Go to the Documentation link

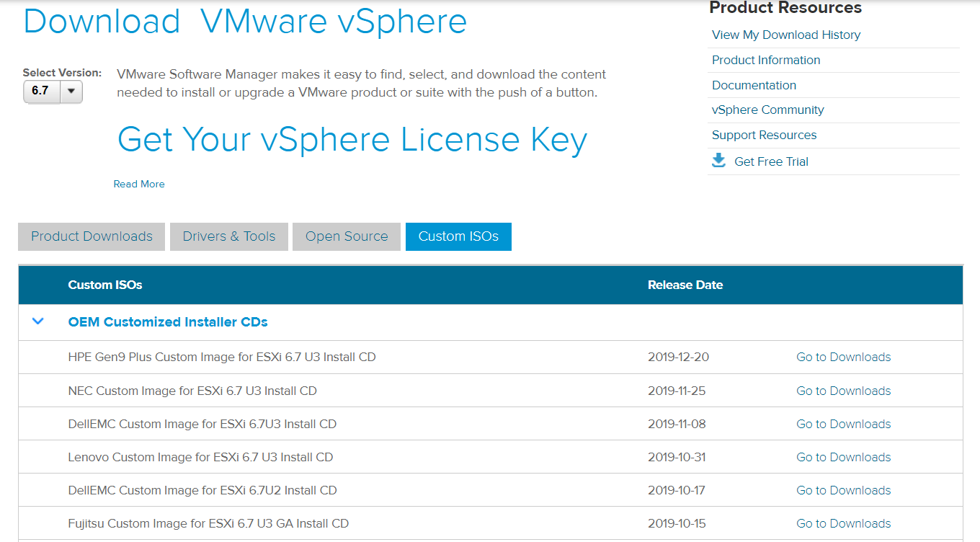pyautogui.click(x=754, y=85)
